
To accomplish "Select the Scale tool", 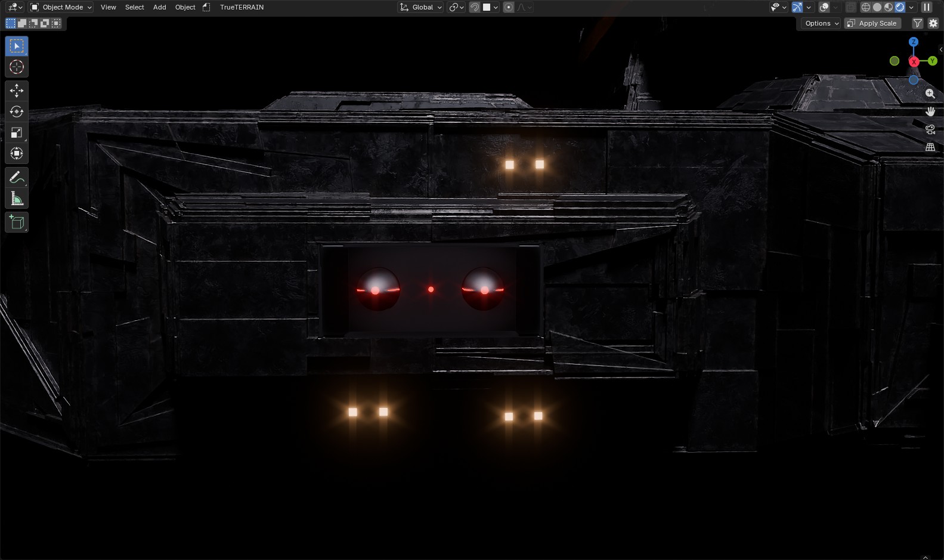I will coord(17,132).
